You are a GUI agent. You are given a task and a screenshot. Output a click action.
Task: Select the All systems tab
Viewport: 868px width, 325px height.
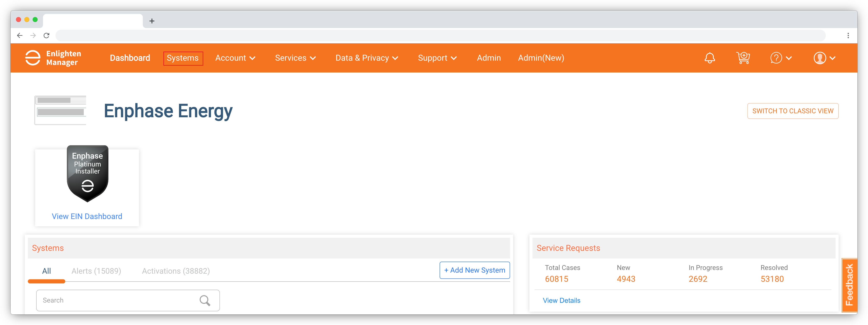click(47, 271)
